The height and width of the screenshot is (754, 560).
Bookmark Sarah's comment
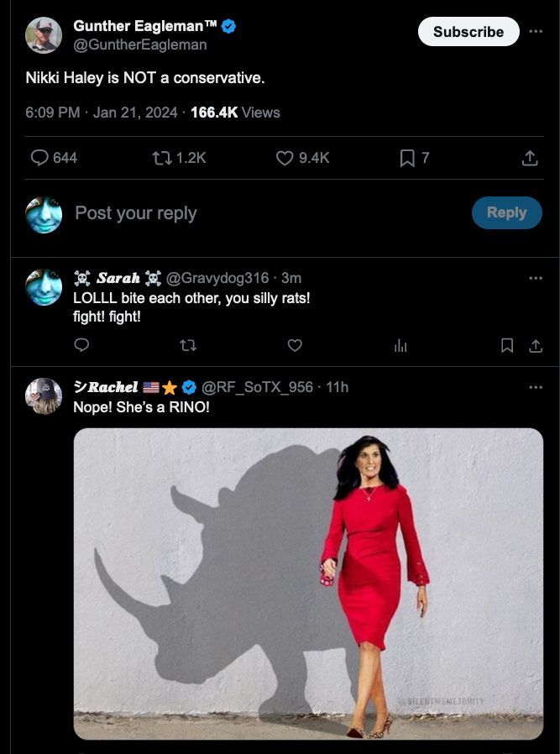coord(507,345)
